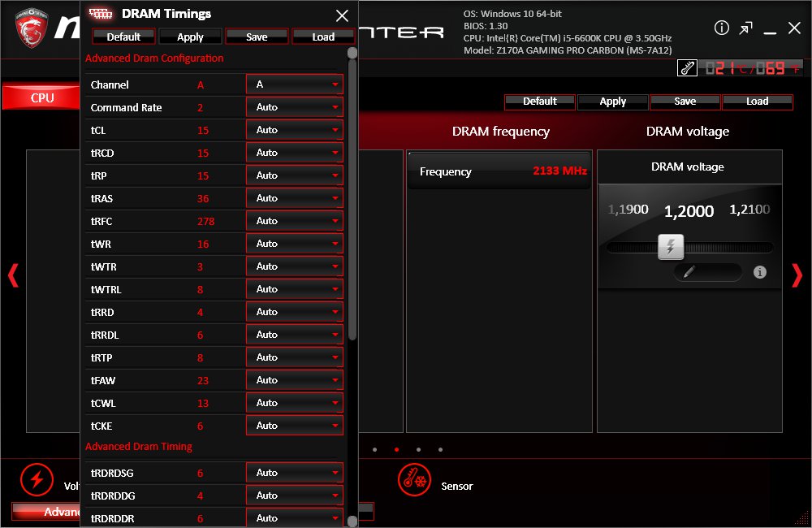812x528 pixels.
Task: Click the DRAM Timings memory chip icon
Action: pos(101,14)
